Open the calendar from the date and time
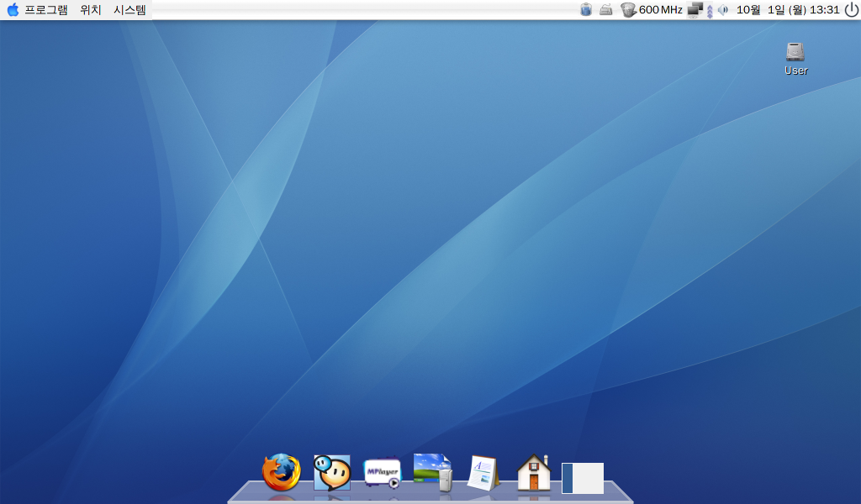Screen dimensions: 861x504 coord(788,10)
